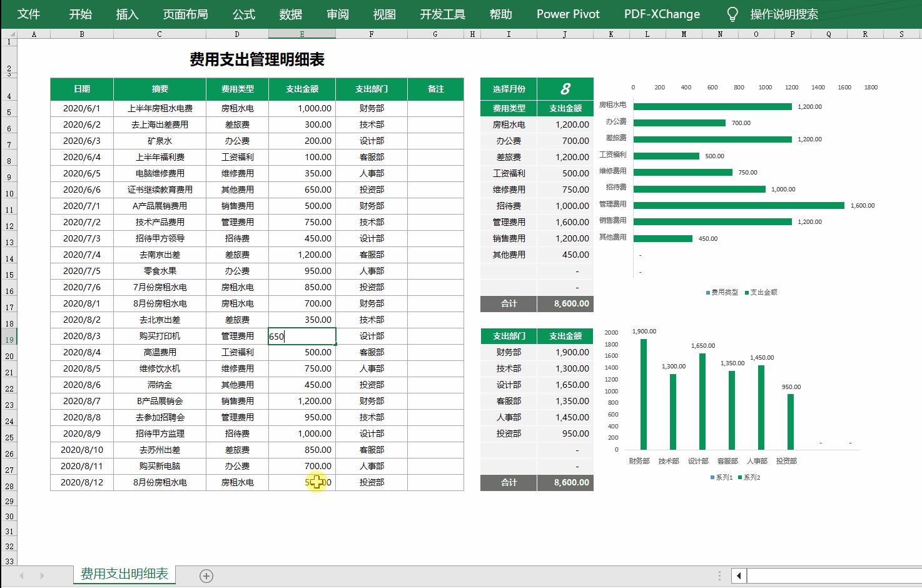Select the 开发工具 ribbon tab
This screenshot has width=922, height=588.
click(443, 14)
